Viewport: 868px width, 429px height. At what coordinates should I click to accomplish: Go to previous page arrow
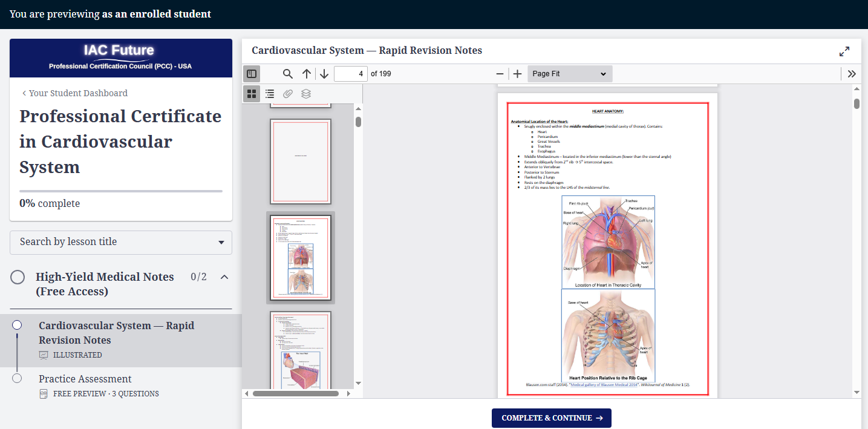tap(307, 74)
